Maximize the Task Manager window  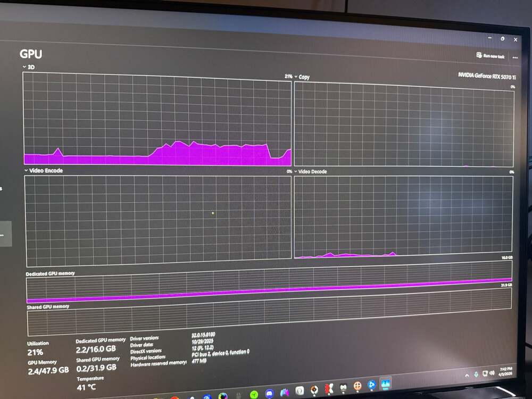coord(503,39)
